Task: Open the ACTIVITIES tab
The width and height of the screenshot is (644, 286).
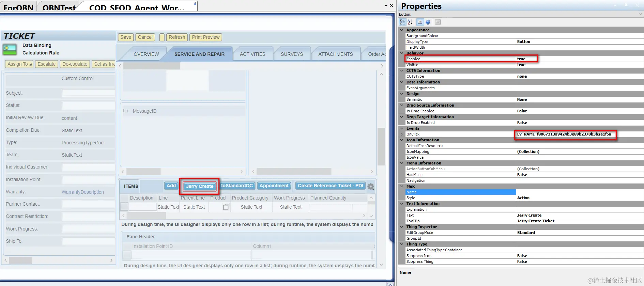Action: click(x=252, y=54)
